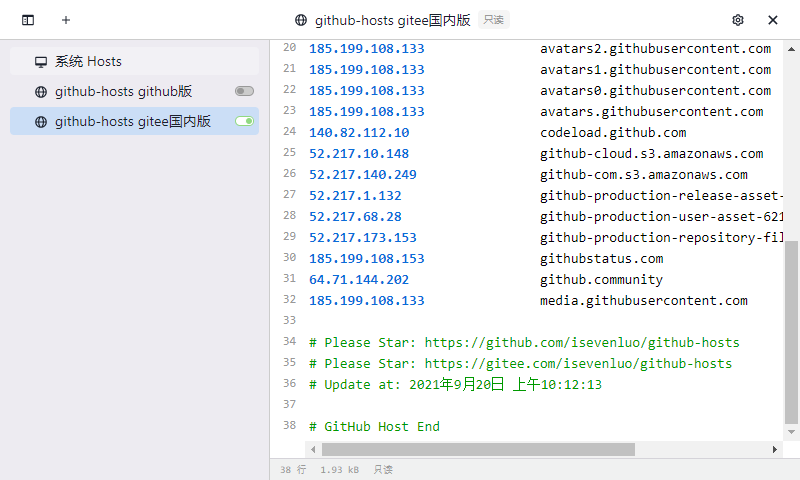Click the vertical scrollbar down arrow
This screenshot has width=800, height=480.
(x=791, y=432)
